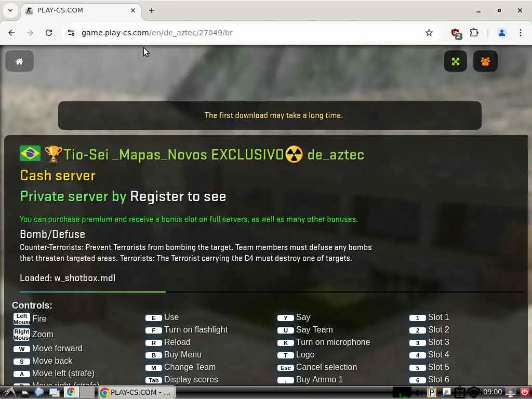Image resolution: width=532 pixels, height=399 pixels.
Task: Click the F key badge for flashlight
Action: tap(154, 330)
